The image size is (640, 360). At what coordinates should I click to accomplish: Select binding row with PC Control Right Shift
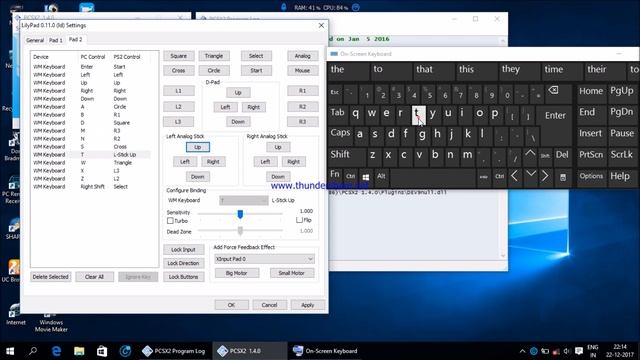pyautogui.click(x=91, y=187)
